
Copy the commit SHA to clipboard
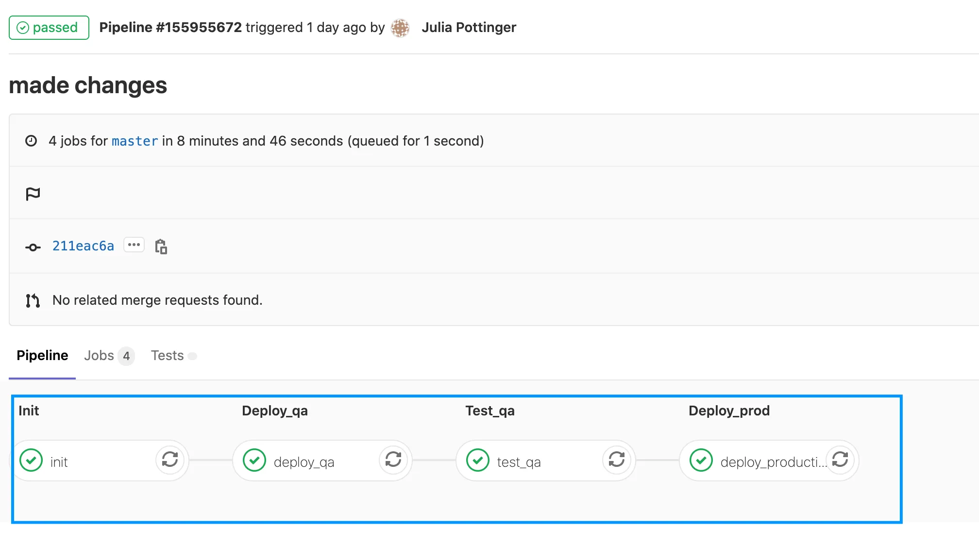pyautogui.click(x=161, y=247)
